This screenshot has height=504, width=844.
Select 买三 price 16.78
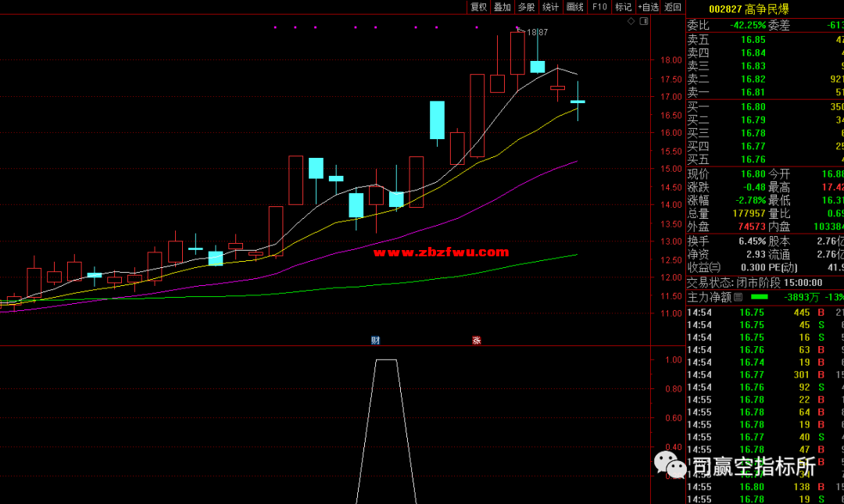pyautogui.click(x=753, y=133)
